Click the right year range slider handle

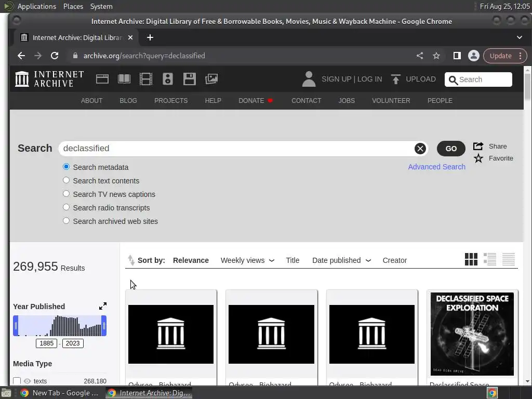[104, 326]
